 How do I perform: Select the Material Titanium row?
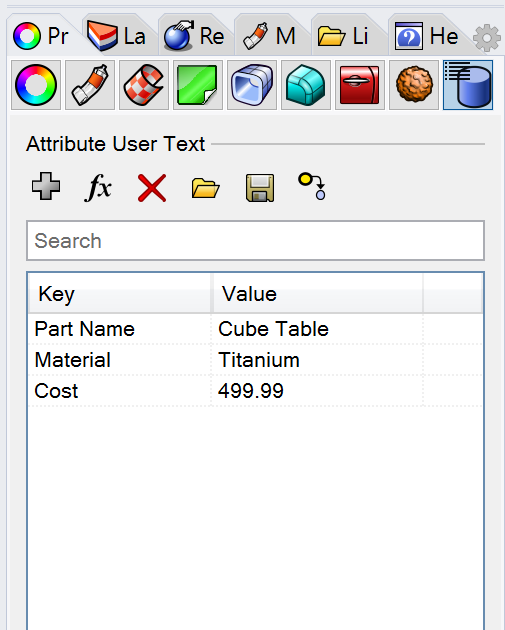pyautogui.click(x=256, y=360)
